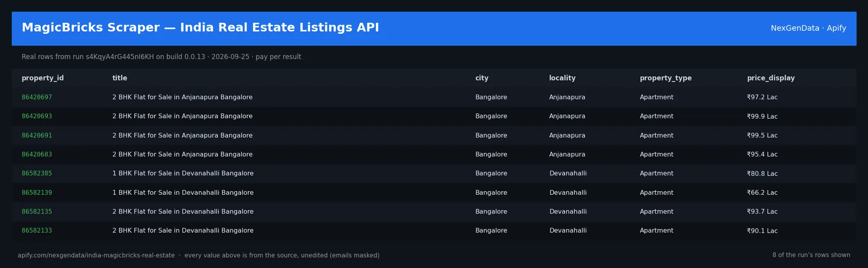Screen dimensions: 868x268
Task: Open property ID 86582139
Action: point(37,192)
